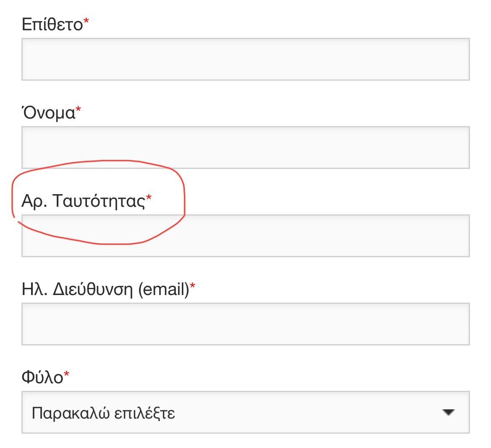Click the word 'Ταυτότητας' in the label
Screen dimensions: 491x448
pyautogui.click(x=99, y=201)
